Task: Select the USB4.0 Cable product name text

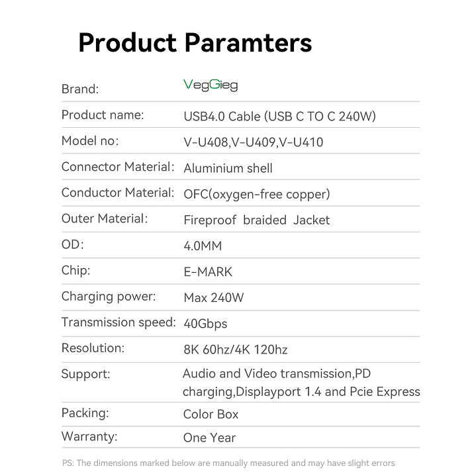Action: 279,117
